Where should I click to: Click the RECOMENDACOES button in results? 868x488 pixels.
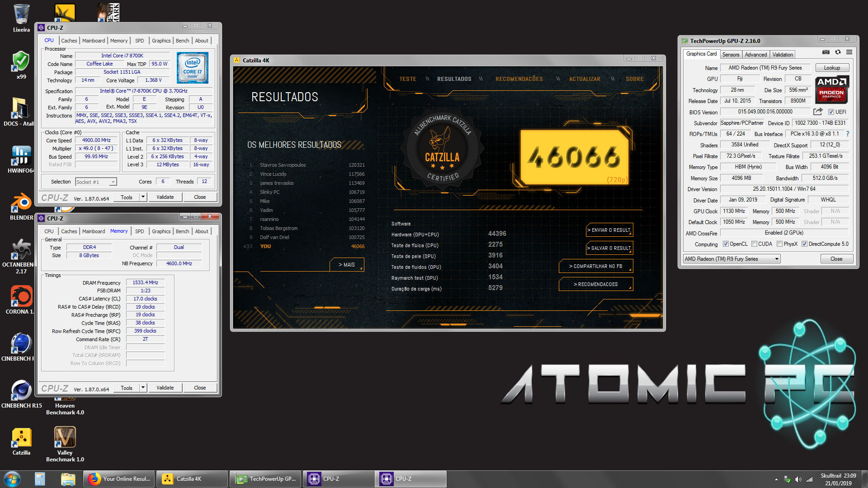pyautogui.click(x=595, y=284)
